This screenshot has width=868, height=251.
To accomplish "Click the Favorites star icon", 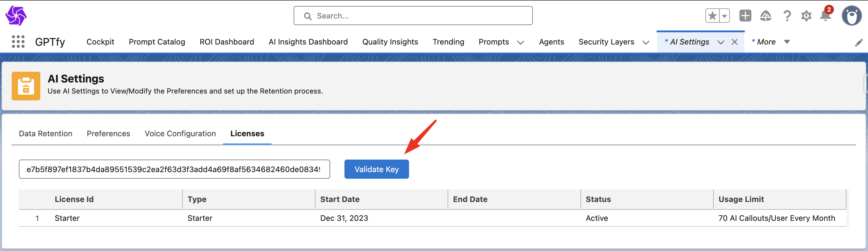I will pos(712,16).
